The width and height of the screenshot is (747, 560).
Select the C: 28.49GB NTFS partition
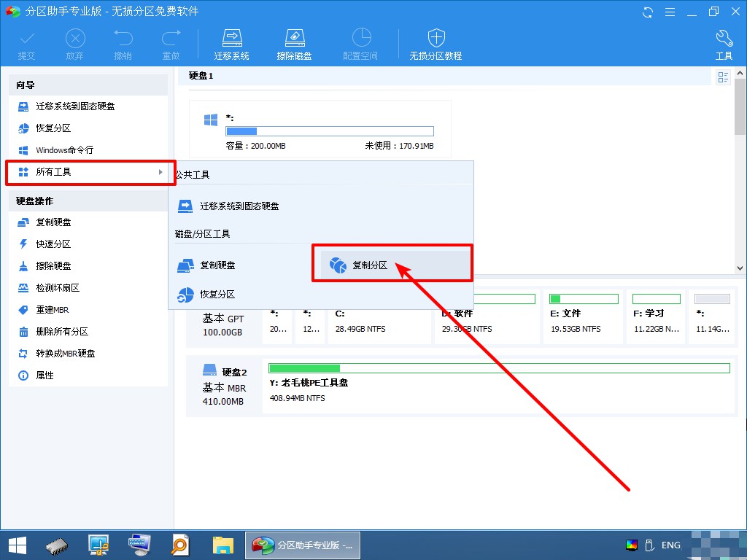[379, 316]
